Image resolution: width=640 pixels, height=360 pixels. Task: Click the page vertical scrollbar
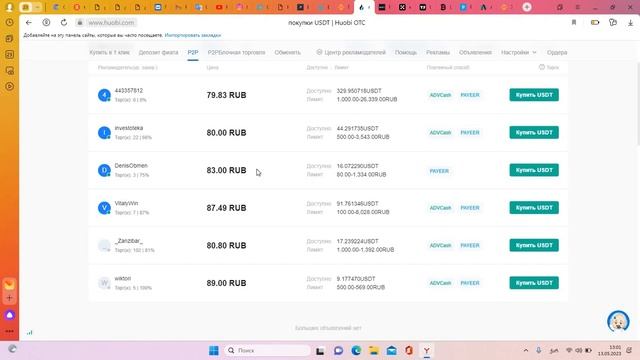pos(638,104)
